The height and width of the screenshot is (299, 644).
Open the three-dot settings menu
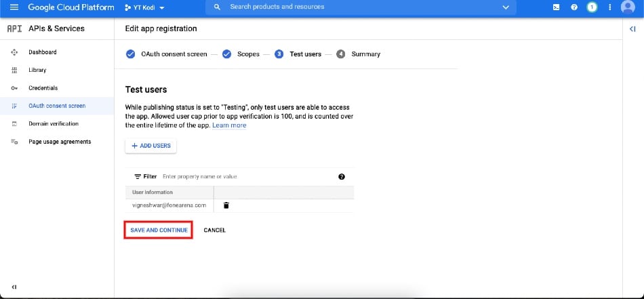pos(610,7)
